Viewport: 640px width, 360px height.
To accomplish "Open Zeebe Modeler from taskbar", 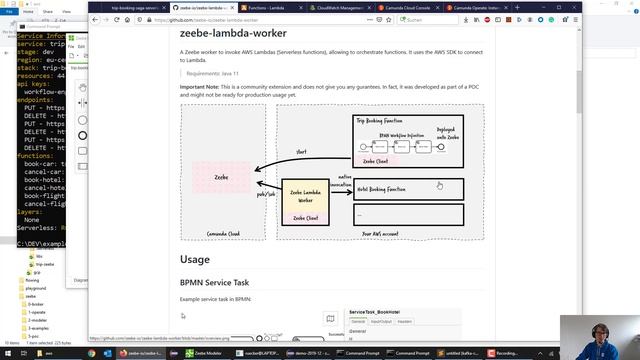I will click(204, 353).
